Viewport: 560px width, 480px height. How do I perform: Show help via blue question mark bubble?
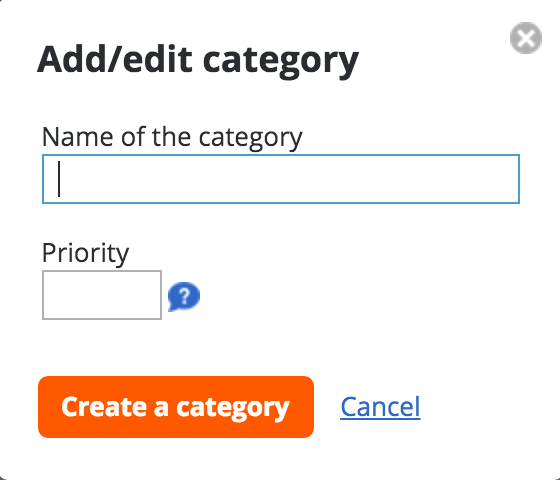pos(184,296)
